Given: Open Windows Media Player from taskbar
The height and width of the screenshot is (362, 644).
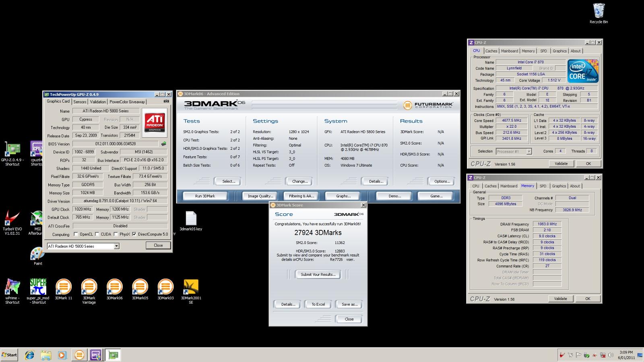Looking at the screenshot, I should click(62, 355).
